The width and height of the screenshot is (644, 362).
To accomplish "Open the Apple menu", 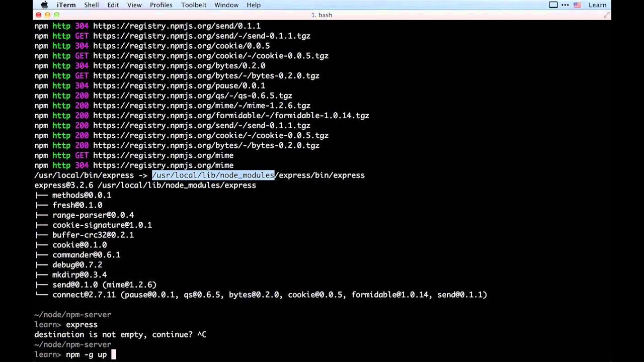I will tap(44, 5).
